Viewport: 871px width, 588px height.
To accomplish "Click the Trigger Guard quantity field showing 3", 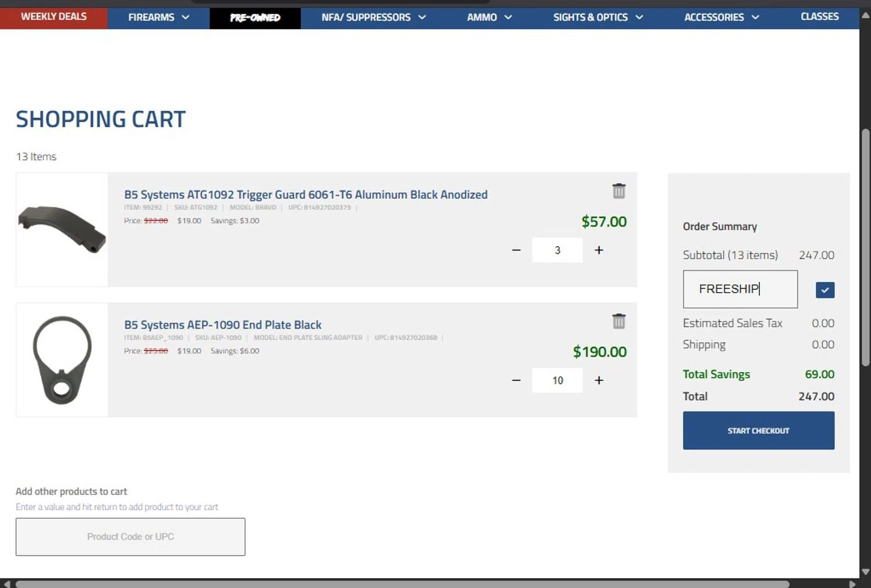I will coord(557,250).
